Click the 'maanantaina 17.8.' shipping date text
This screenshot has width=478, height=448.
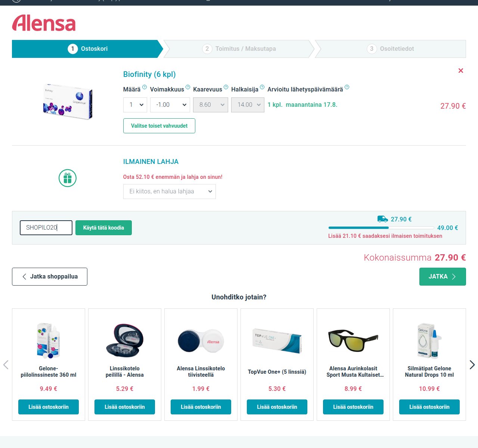pyautogui.click(x=311, y=105)
